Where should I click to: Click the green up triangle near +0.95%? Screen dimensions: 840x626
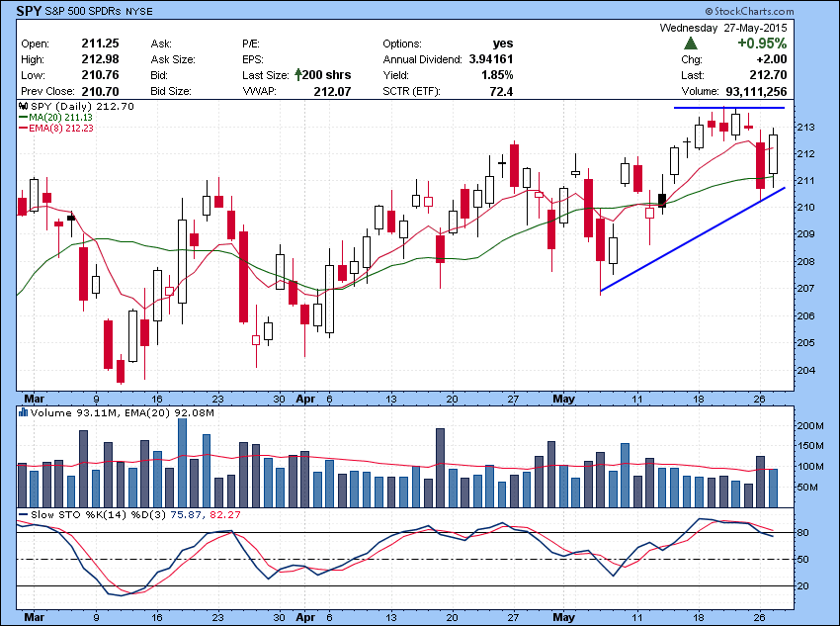[691, 44]
